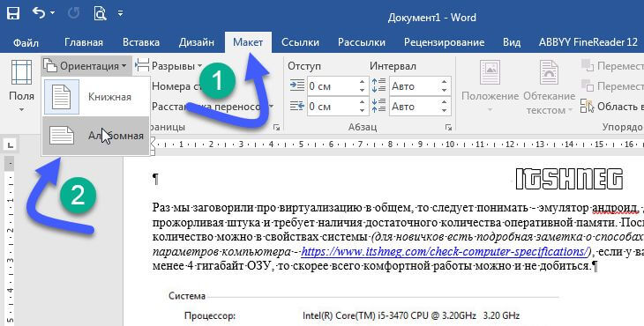
Task: Open the Рецензирование tab
Action: click(x=444, y=42)
